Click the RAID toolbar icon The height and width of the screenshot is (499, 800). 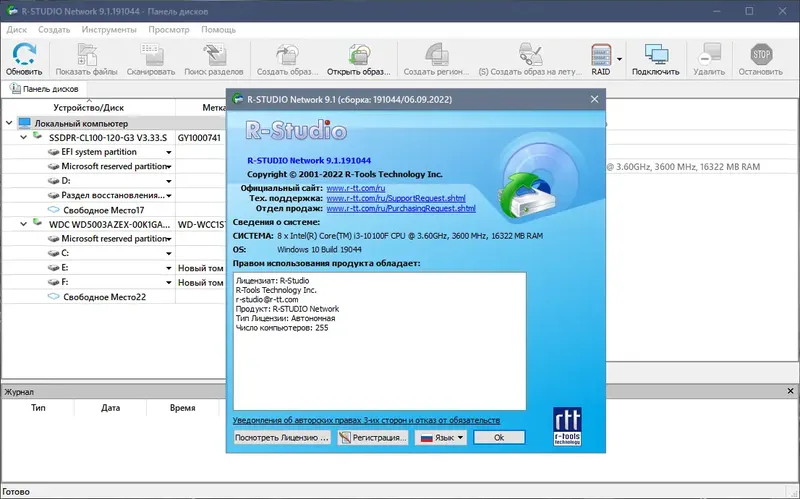pyautogui.click(x=601, y=54)
